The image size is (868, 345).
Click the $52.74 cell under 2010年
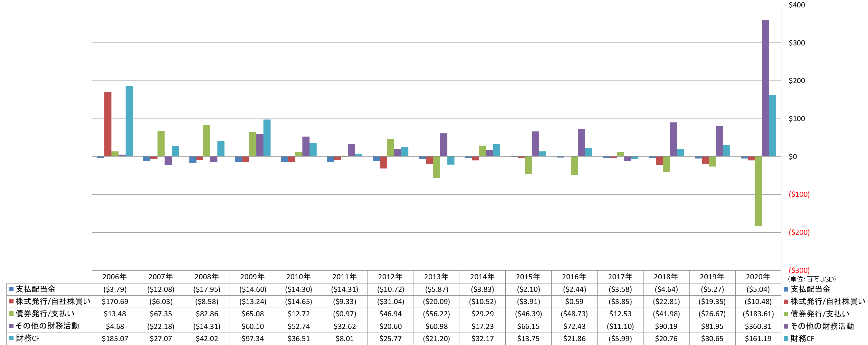pyautogui.click(x=299, y=326)
